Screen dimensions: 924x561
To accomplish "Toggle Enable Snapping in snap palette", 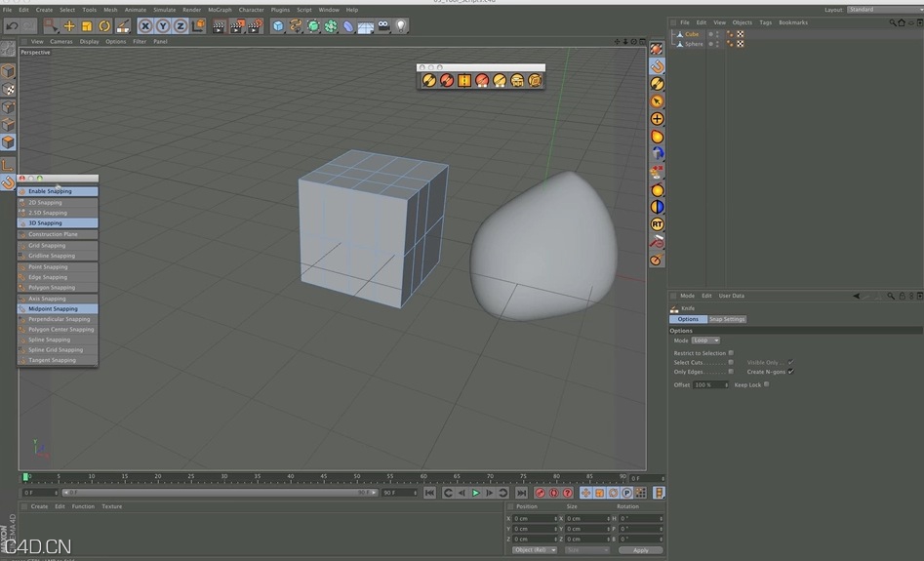I will pyautogui.click(x=58, y=191).
